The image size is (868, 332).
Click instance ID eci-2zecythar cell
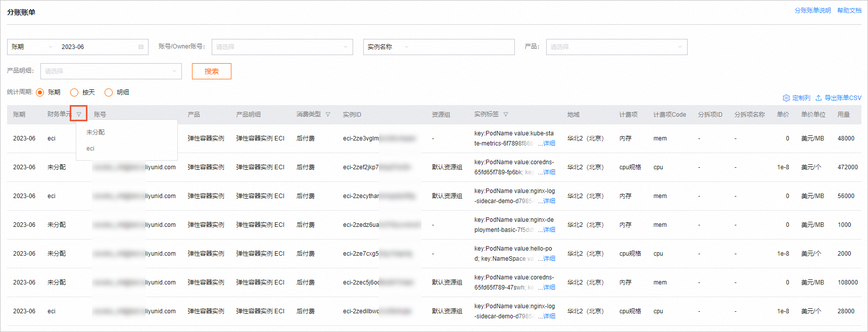pos(379,196)
